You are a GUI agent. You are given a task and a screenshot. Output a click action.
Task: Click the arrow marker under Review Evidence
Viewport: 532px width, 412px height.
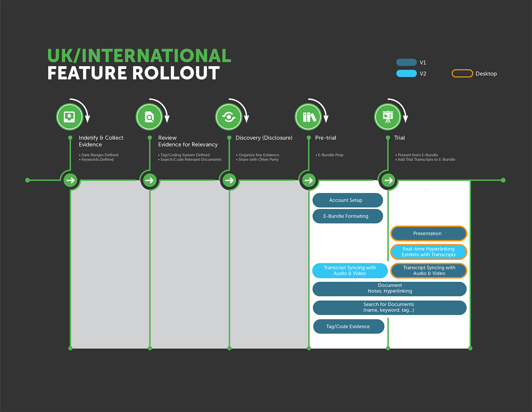(x=150, y=180)
